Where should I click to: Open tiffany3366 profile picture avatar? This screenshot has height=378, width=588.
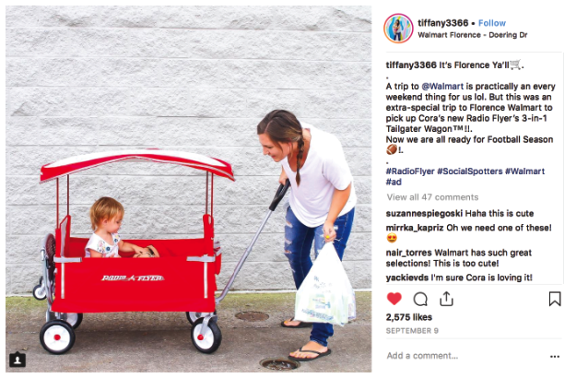click(398, 29)
